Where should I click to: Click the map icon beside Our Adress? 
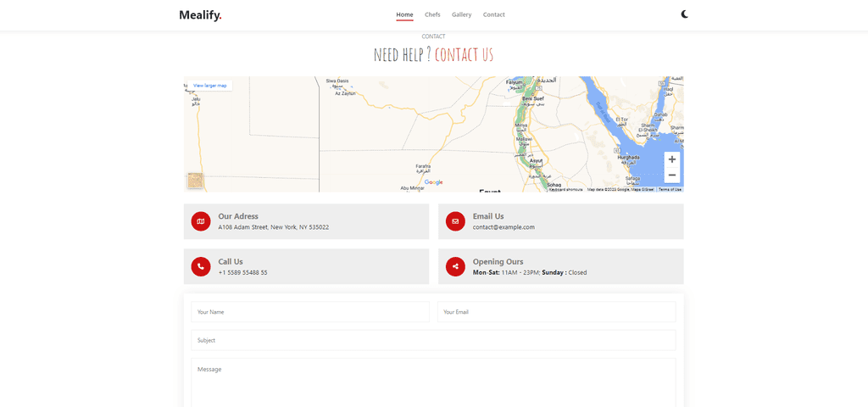pyautogui.click(x=201, y=221)
